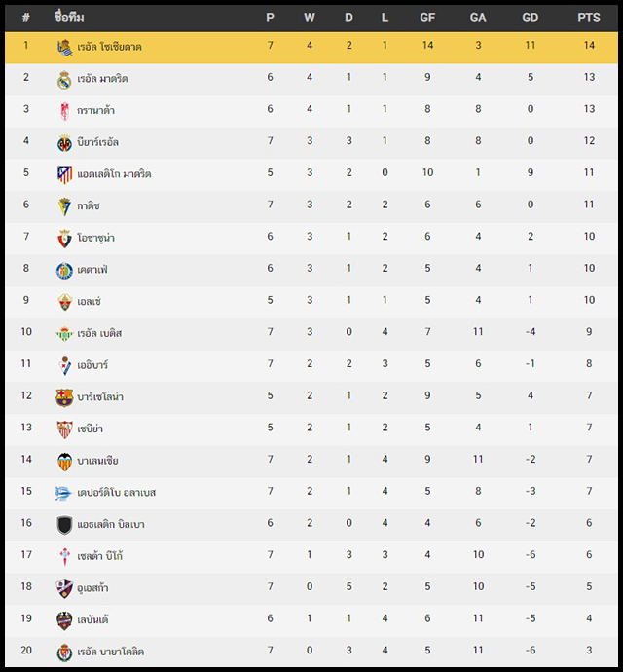Click the Real Madrid club crest
Screen dimensions: 623x672
(x=64, y=80)
